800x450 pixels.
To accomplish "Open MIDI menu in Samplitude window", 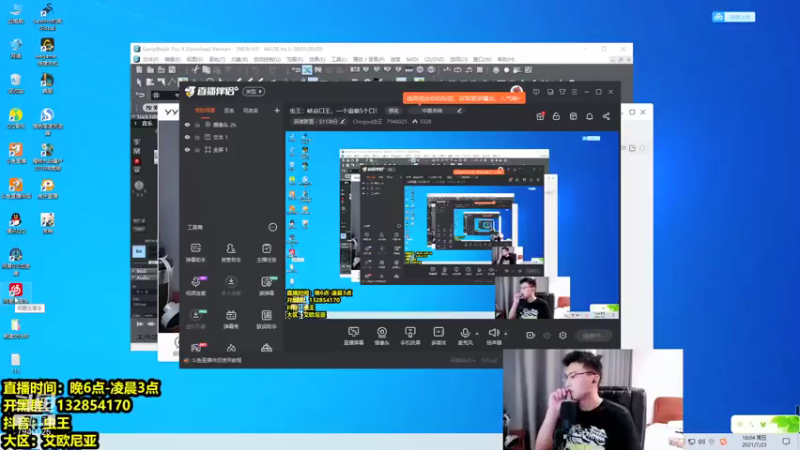I will coord(412,60).
